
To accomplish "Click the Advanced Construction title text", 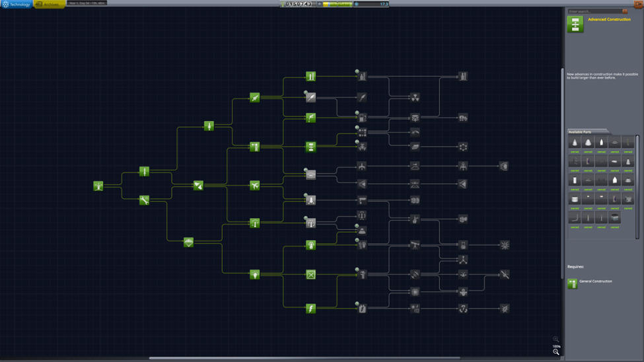I will pos(609,19).
